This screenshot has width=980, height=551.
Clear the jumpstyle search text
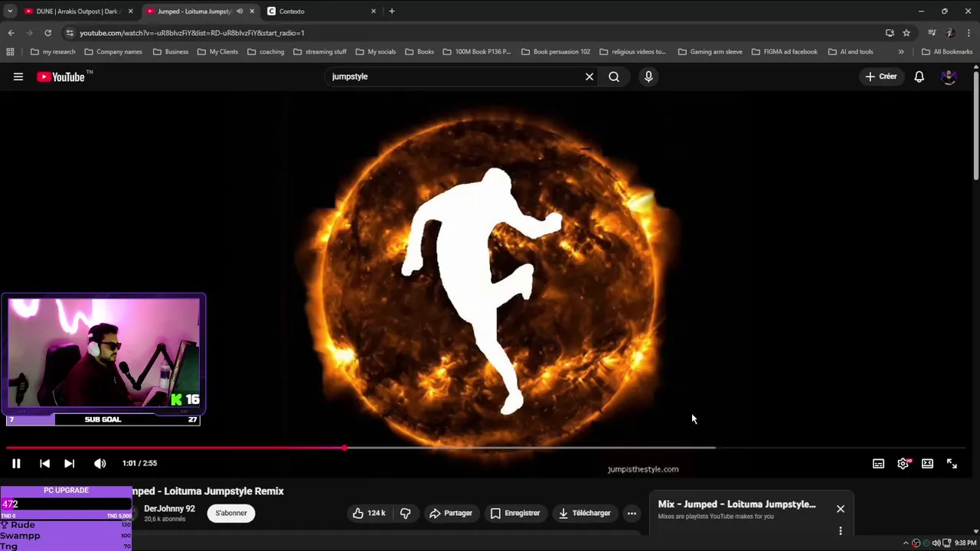(590, 77)
